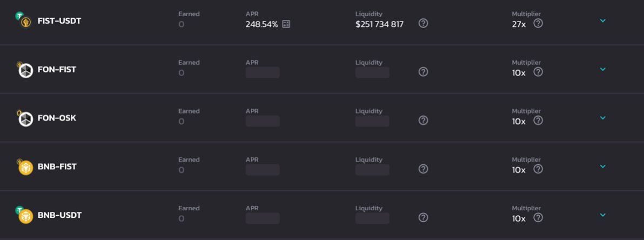Image resolution: width=644 pixels, height=240 pixels.
Task: Expand the FIST-USDT farm row
Action: coord(603,21)
